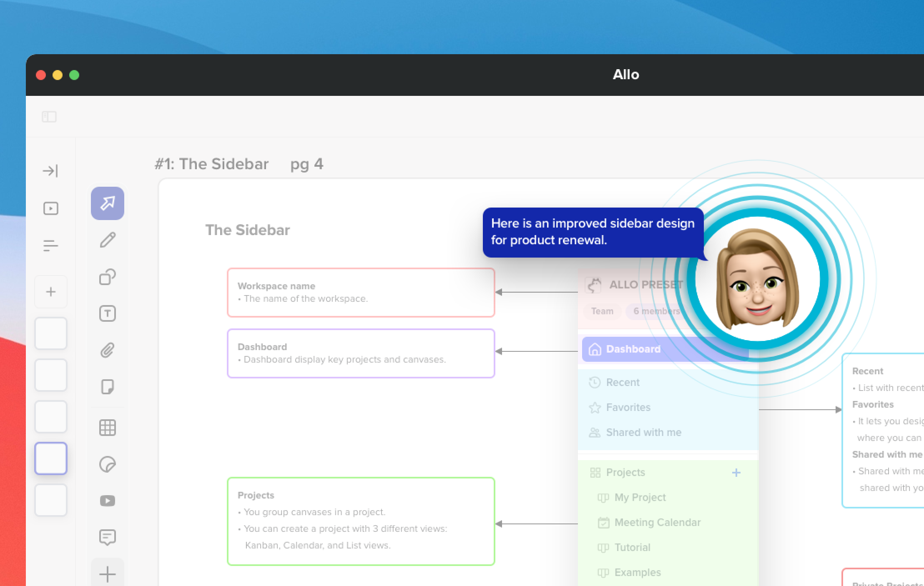
Task: Add a YouTube video embed
Action: point(108,501)
